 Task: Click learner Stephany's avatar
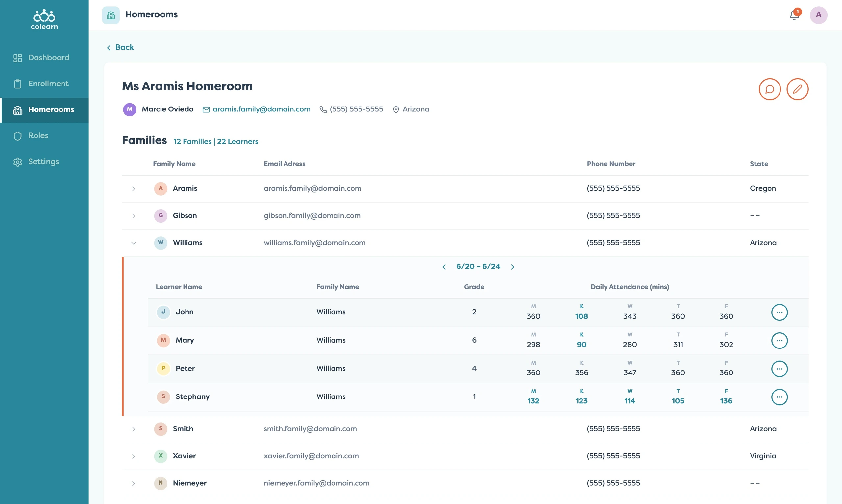click(x=163, y=397)
